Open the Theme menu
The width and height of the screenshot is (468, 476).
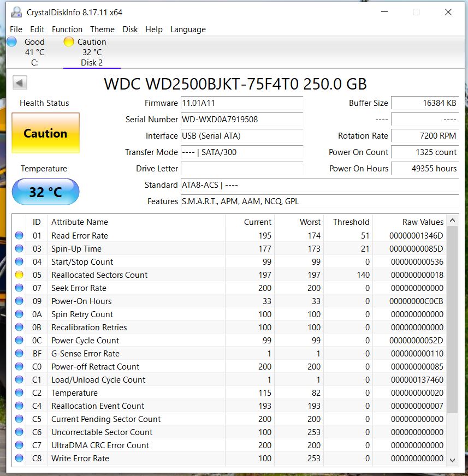(x=102, y=29)
